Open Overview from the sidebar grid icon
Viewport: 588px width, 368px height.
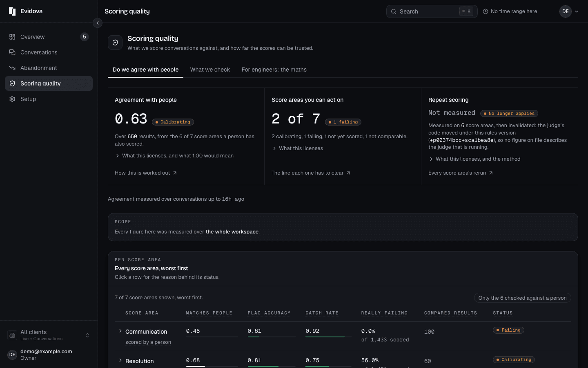click(12, 37)
